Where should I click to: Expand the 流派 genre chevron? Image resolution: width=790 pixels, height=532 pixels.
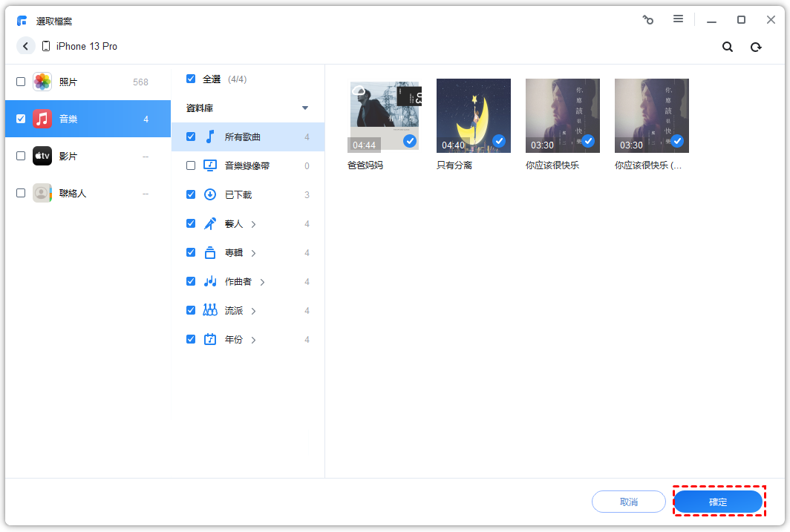coord(254,311)
